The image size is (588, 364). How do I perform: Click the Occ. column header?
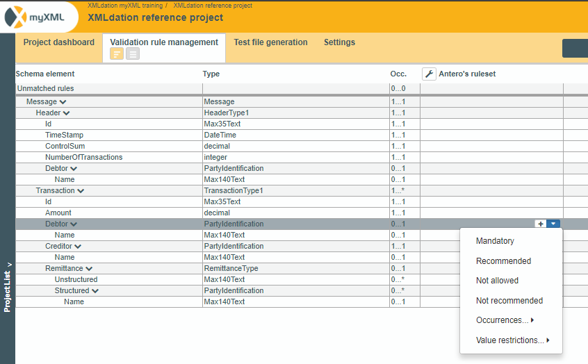[x=398, y=74]
